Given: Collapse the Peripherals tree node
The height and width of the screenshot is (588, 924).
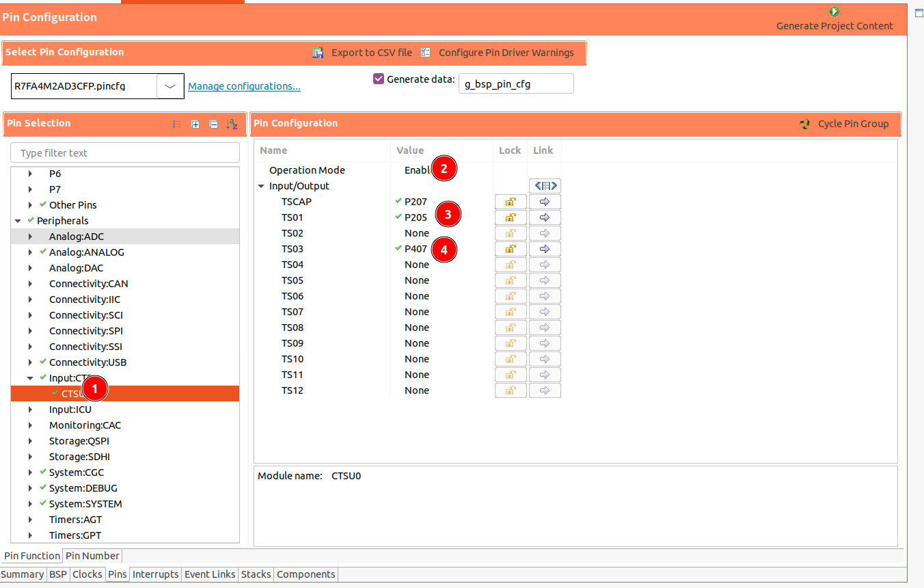Looking at the screenshot, I should (18, 221).
